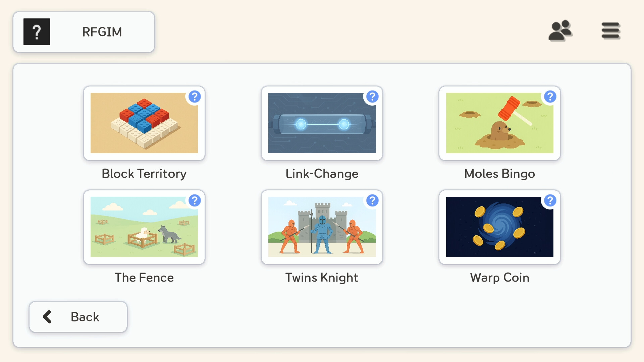Screen dimensions: 644x362
Task: Open the help badge on Twins Knight
Action: tap(372, 200)
